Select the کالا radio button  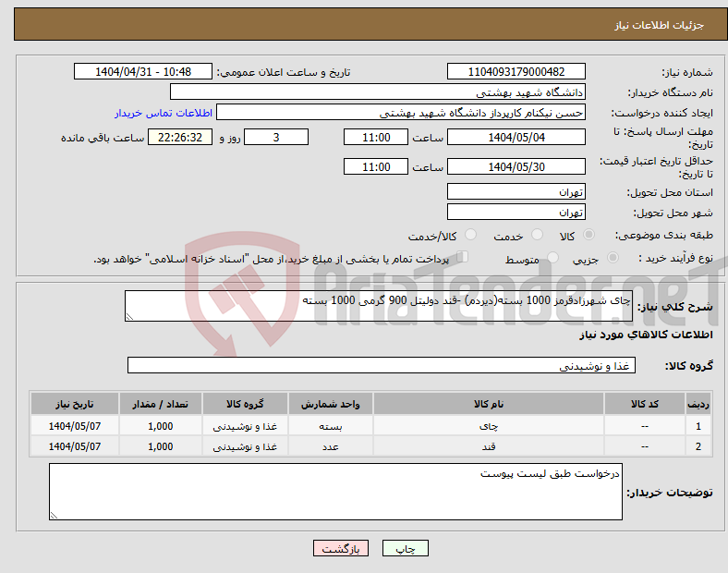[x=589, y=236]
